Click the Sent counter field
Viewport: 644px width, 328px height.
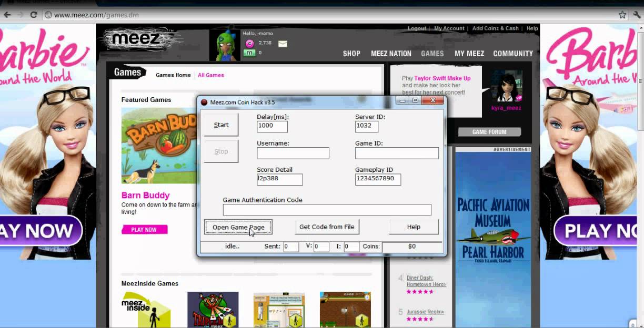pos(291,247)
